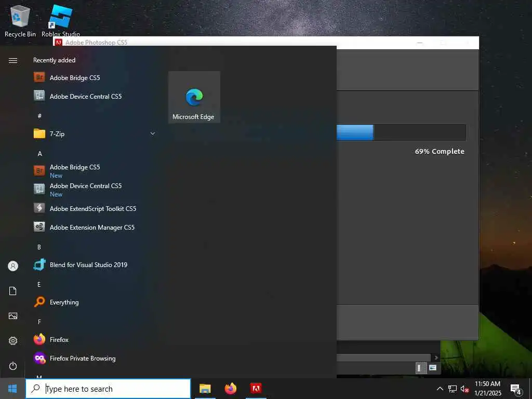This screenshot has height=399, width=532.
Task: Launch Adobe Bridge CS5 marked New
Action: click(x=95, y=171)
